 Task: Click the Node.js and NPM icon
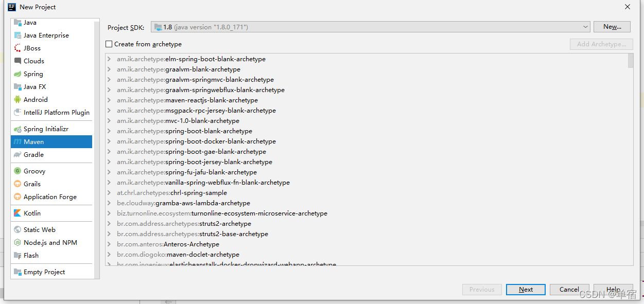(18, 243)
